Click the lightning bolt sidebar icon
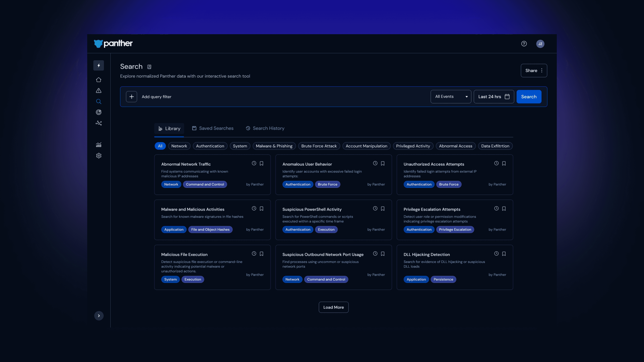The width and height of the screenshot is (644, 362). (98, 66)
